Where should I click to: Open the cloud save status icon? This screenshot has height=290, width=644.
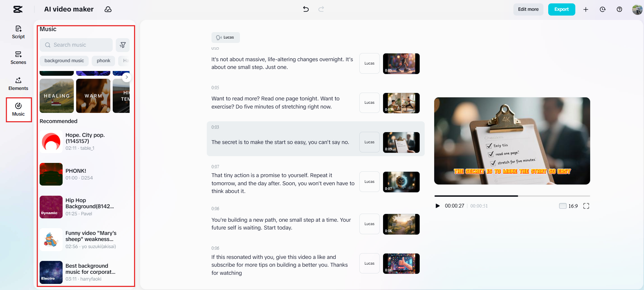[x=108, y=9]
